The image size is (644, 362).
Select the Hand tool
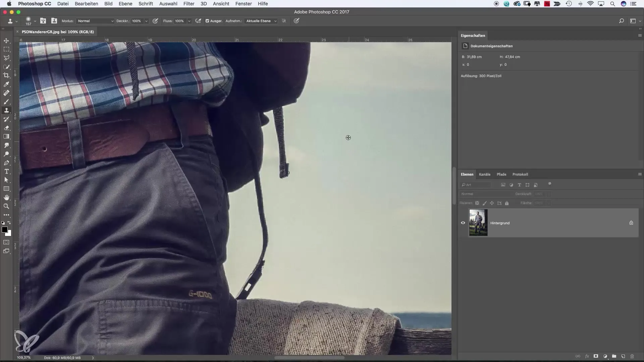point(6,197)
